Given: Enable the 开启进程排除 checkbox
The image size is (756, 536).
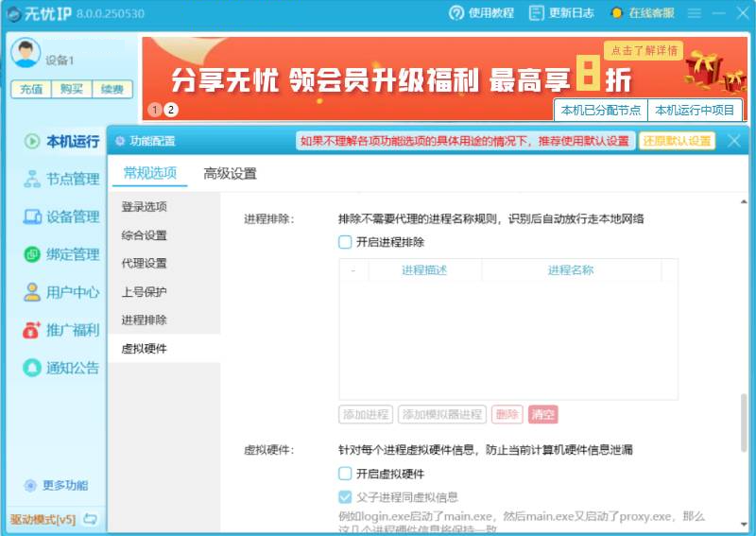Looking at the screenshot, I should coord(345,242).
